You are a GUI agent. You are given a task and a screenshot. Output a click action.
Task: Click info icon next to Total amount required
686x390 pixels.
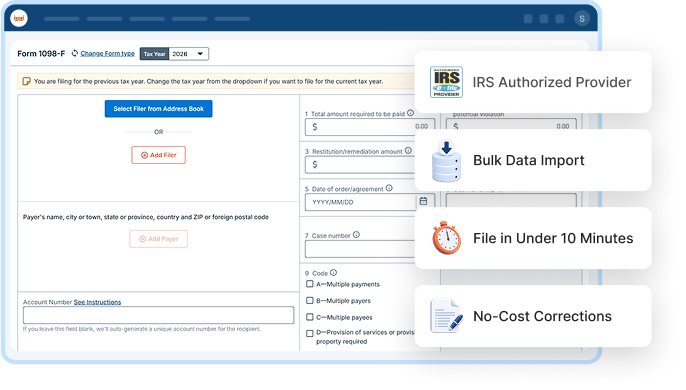point(410,113)
